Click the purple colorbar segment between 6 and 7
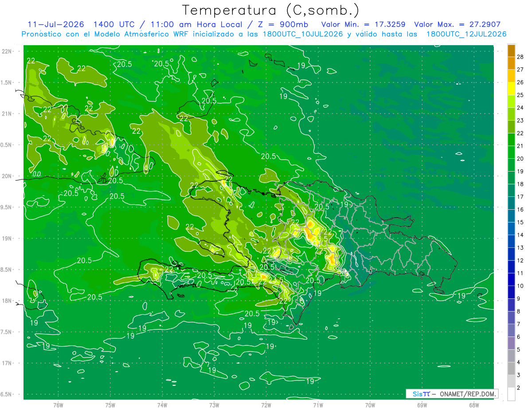The width and height of the screenshot is (532, 411). (511, 331)
